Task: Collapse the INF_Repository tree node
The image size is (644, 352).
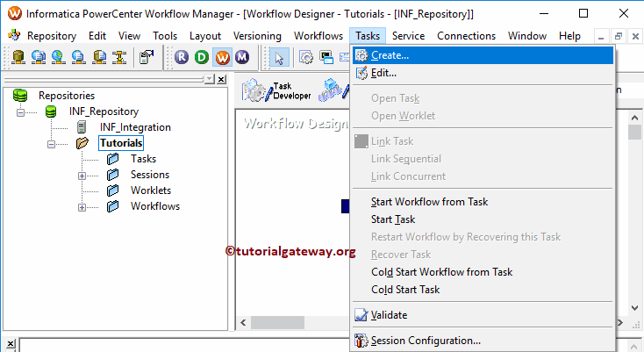Action: pos(20,112)
